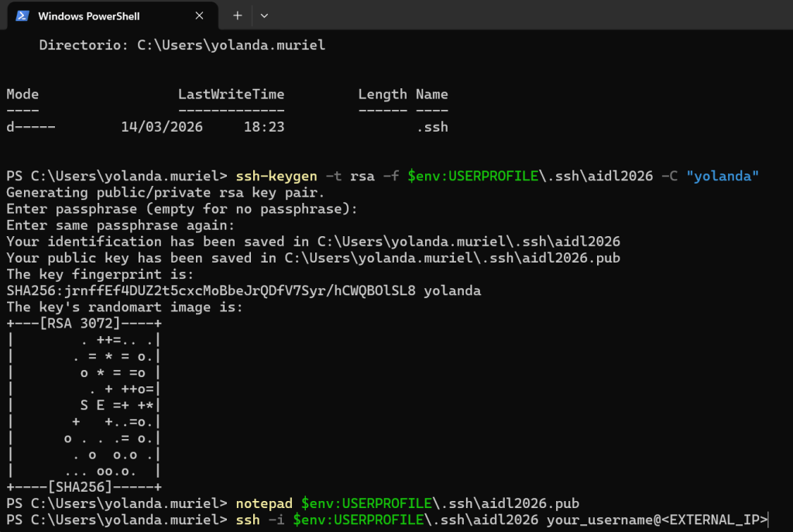
Task: Click the "yolanda" comment string in the command
Action: (x=722, y=176)
